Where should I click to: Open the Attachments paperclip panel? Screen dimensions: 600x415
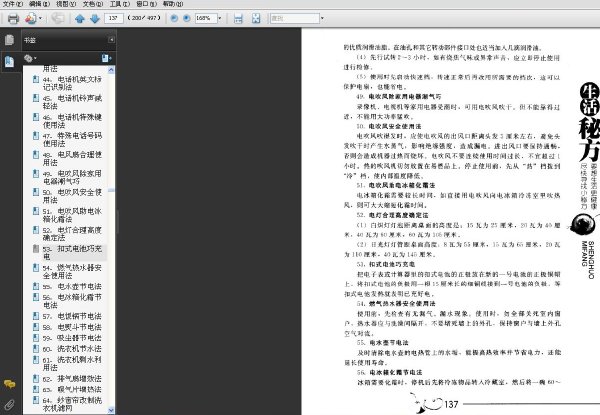[9, 404]
